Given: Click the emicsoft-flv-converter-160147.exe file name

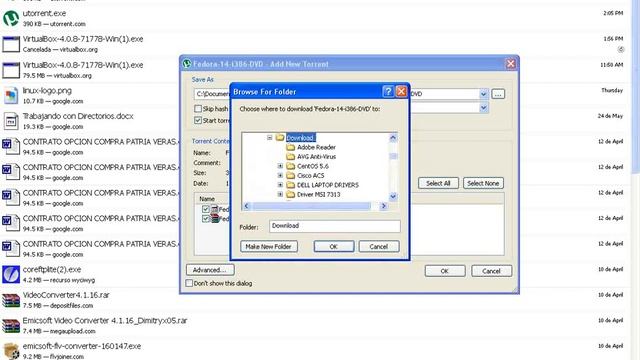Looking at the screenshot, I should pyautogui.click(x=82, y=346).
